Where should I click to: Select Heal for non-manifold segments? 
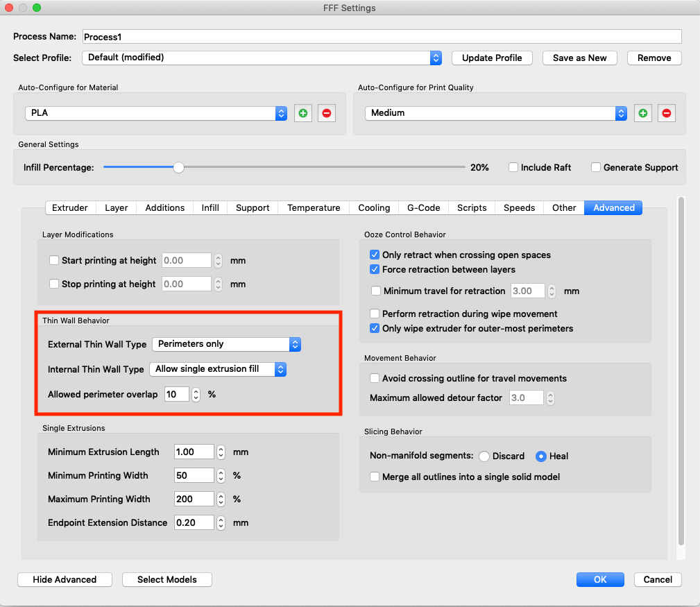[x=540, y=456]
